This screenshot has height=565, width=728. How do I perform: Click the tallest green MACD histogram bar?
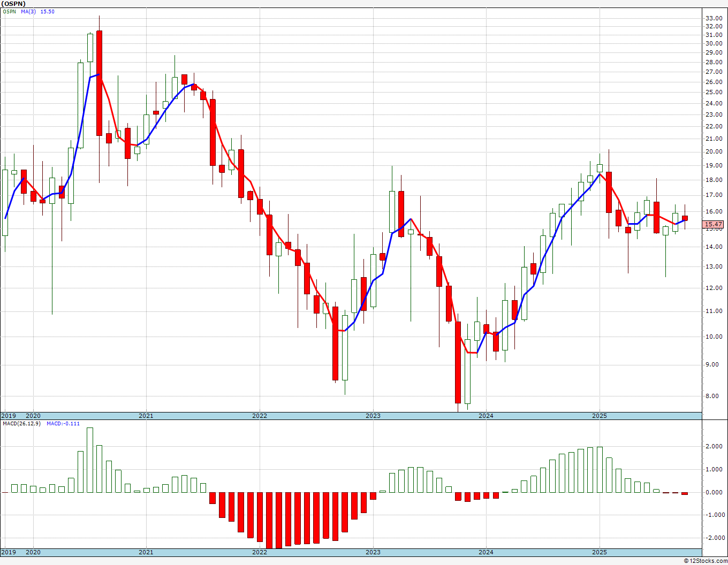point(90,460)
